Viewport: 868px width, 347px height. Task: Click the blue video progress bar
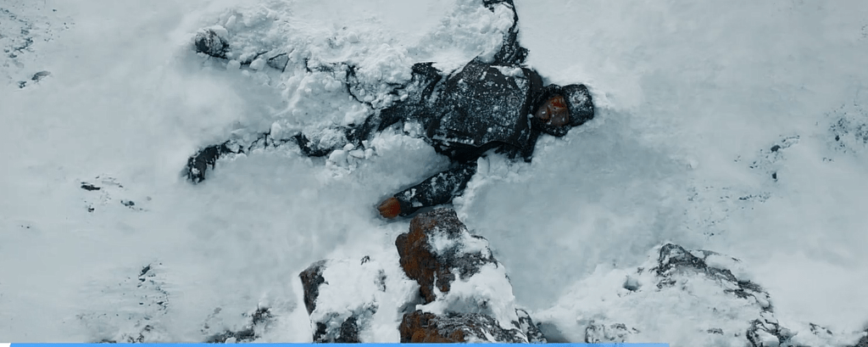coord(339,344)
